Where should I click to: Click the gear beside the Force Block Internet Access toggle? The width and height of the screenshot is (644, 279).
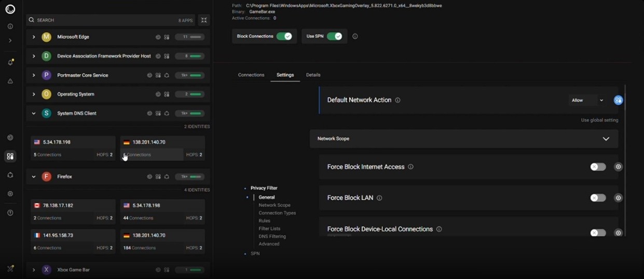click(618, 167)
